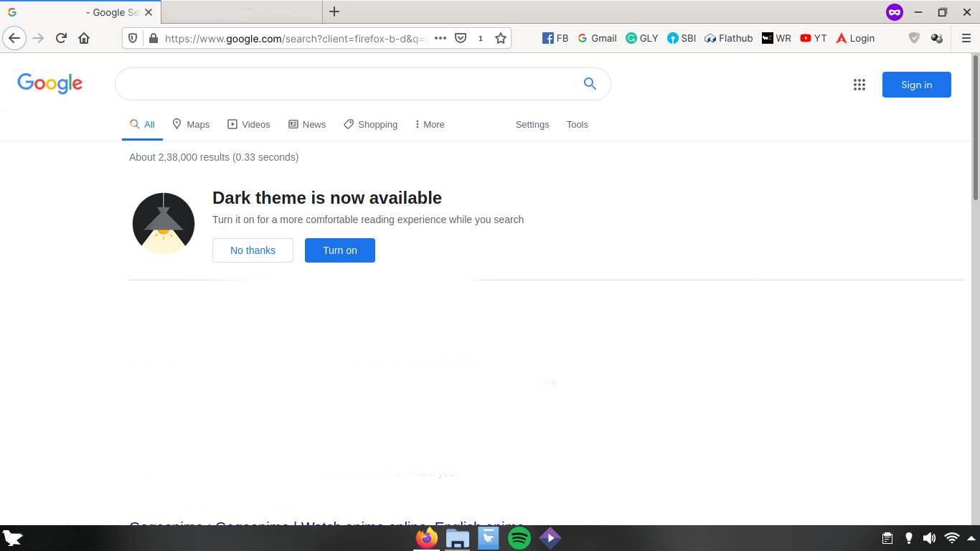Open the Firefox home page
This screenshot has width=980, height=551.
click(84, 38)
